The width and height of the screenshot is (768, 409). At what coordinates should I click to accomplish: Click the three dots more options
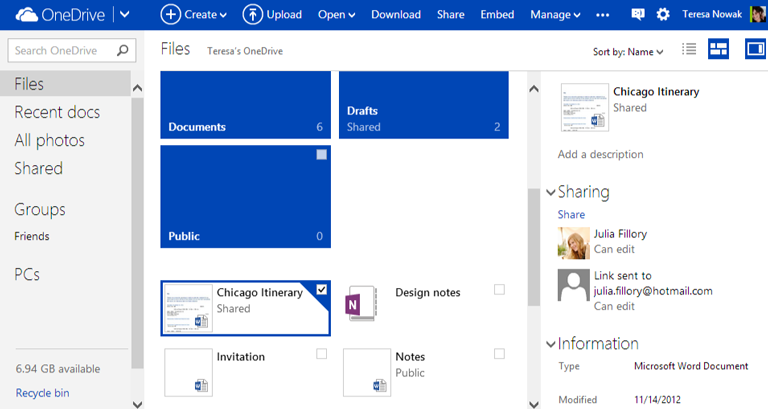point(602,15)
